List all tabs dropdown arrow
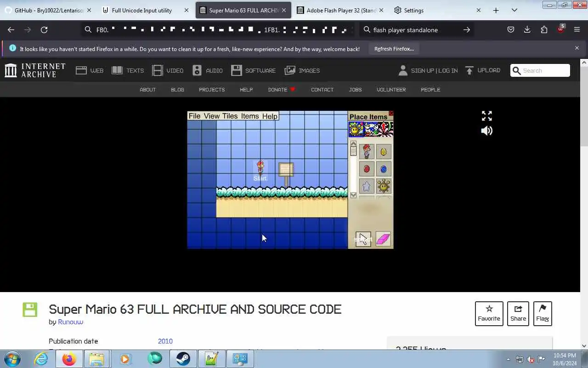The width and height of the screenshot is (588, 368). (514, 10)
